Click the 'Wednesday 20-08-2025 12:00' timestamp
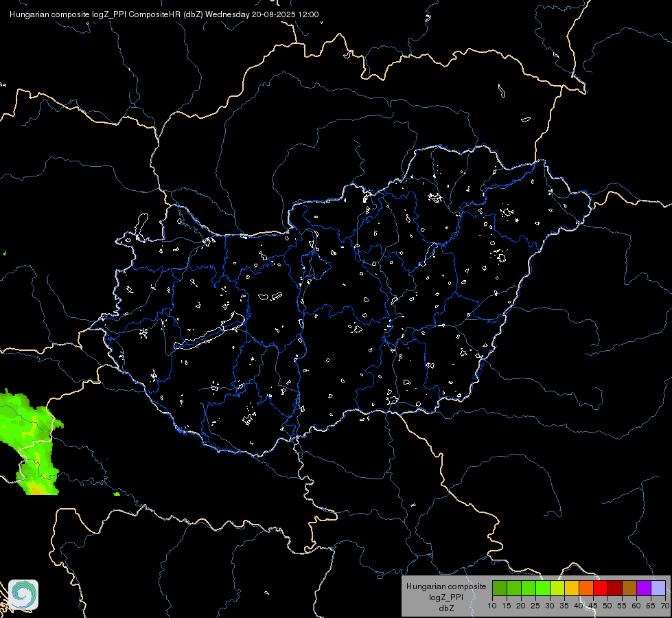The image size is (672, 618). pos(262,14)
